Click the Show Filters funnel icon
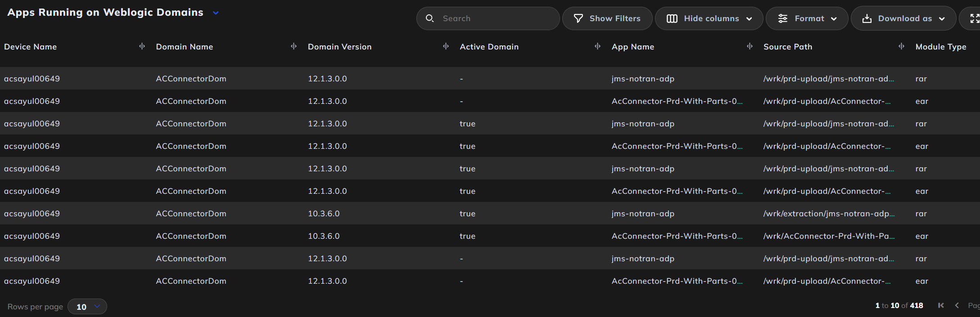The image size is (980, 317). pos(578,18)
